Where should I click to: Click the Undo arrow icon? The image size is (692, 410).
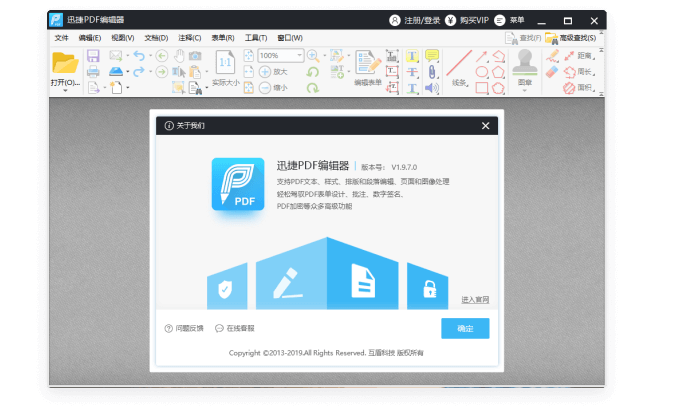pos(139,56)
